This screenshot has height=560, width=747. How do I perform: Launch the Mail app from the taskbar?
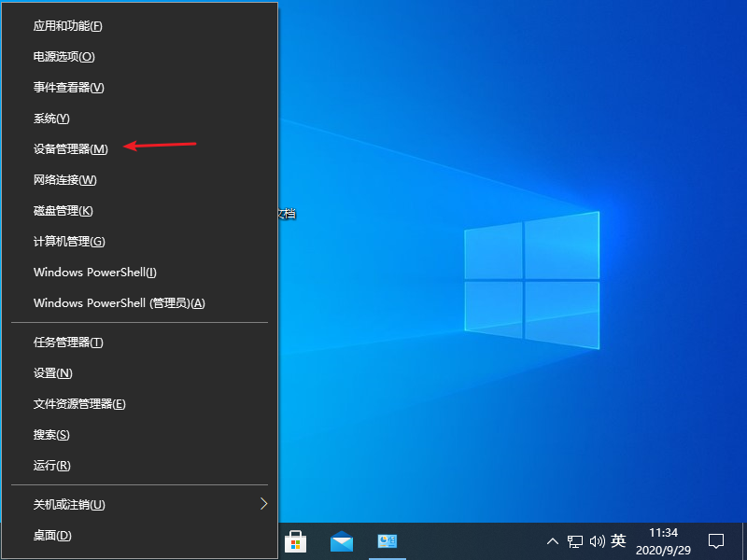pyautogui.click(x=342, y=541)
